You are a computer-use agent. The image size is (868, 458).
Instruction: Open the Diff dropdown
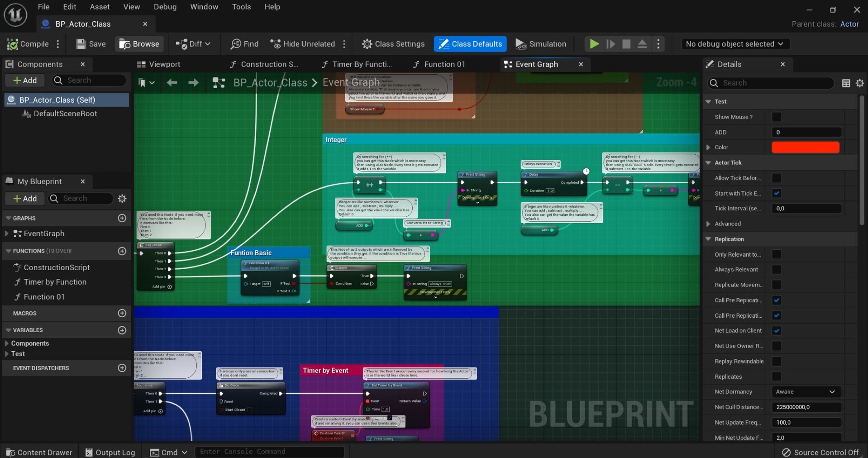tap(193, 44)
